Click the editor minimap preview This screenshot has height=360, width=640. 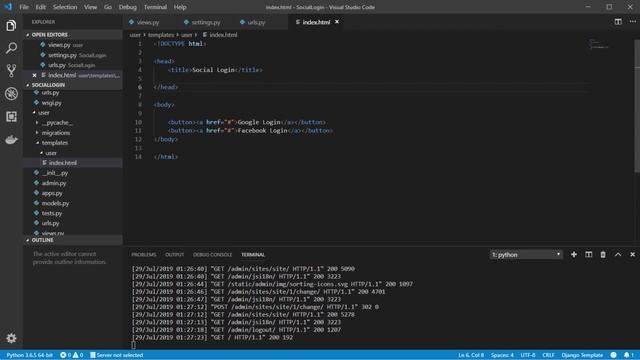tap(598, 45)
